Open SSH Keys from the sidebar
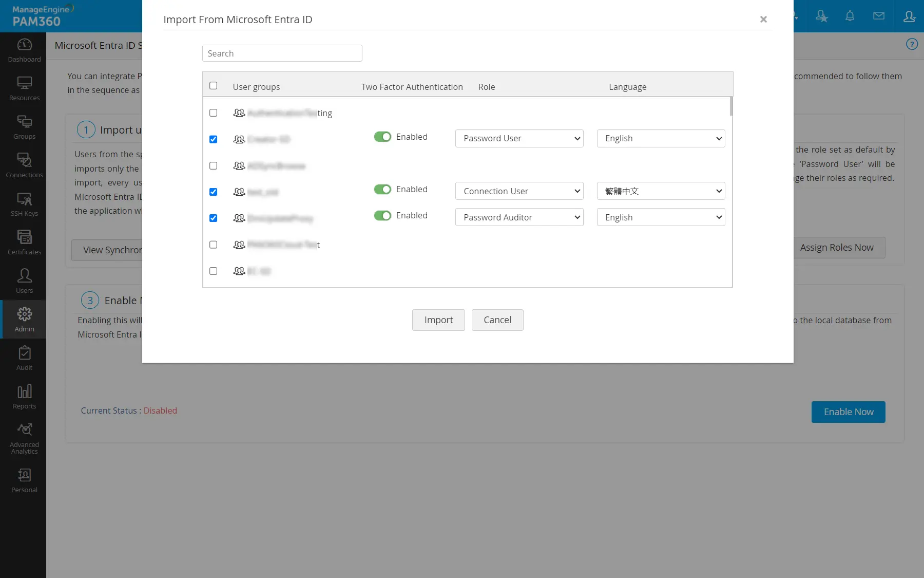The height and width of the screenshot is (578, 924). coord(24,204)
